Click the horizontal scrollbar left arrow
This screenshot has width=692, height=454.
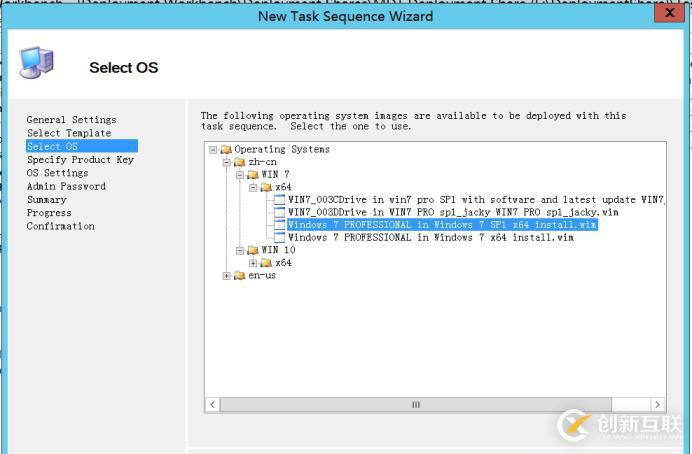213,405
